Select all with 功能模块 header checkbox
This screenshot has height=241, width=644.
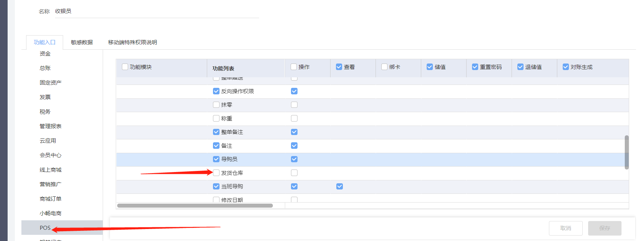[x=125, y=67]
